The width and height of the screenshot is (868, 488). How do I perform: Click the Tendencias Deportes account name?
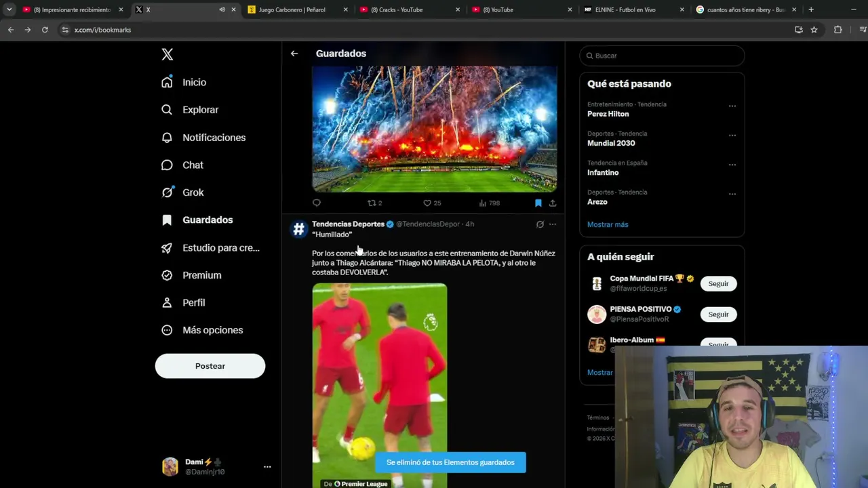tap(348, 224)
